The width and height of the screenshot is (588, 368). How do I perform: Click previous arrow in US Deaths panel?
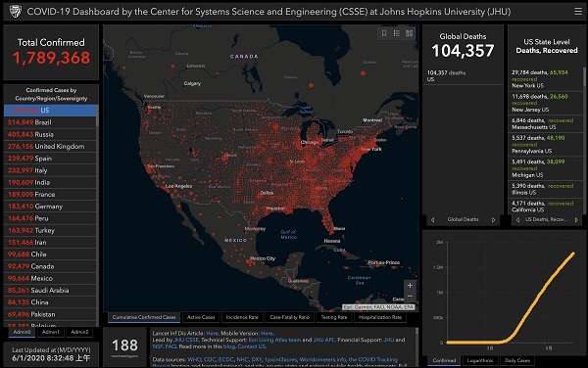coord(517,220)
